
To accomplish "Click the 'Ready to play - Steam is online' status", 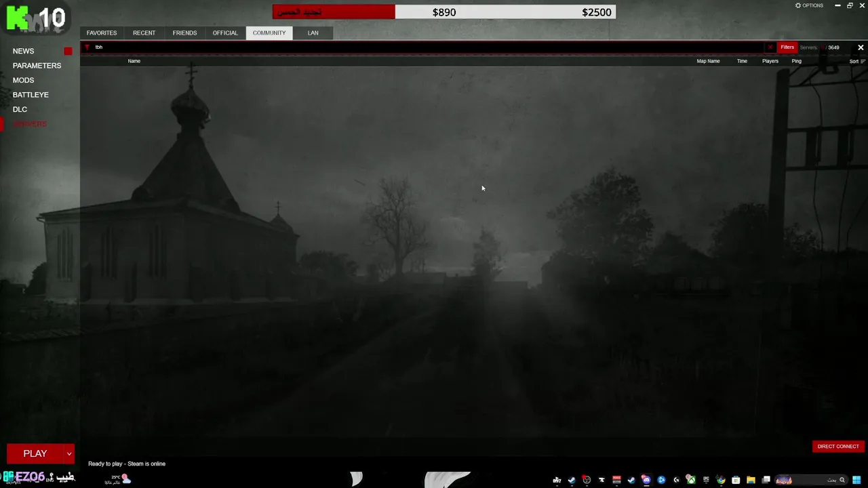I will [127, 464].
